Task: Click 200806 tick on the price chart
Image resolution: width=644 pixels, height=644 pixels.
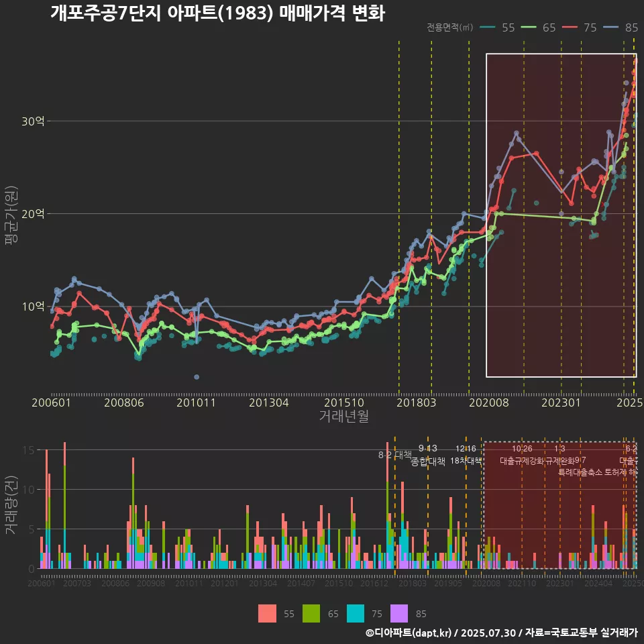Action: click(124, 402)
